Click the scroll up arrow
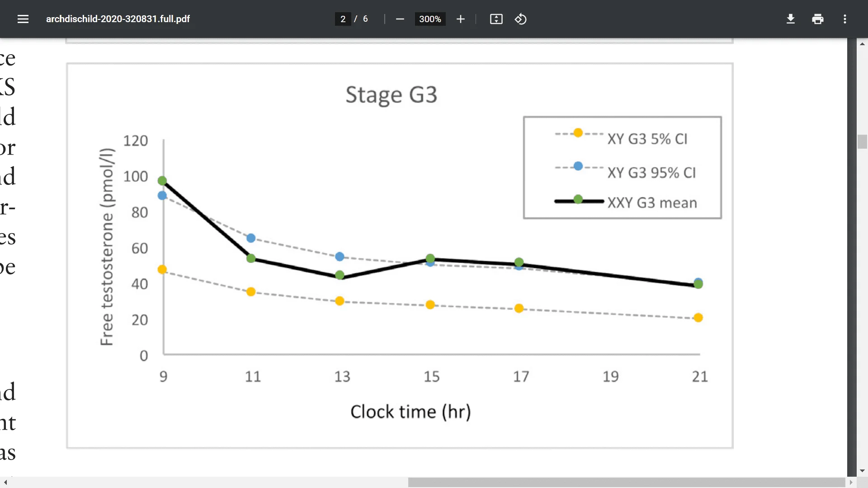This screenshot has height=488, width=868. [x=862, y=44]
